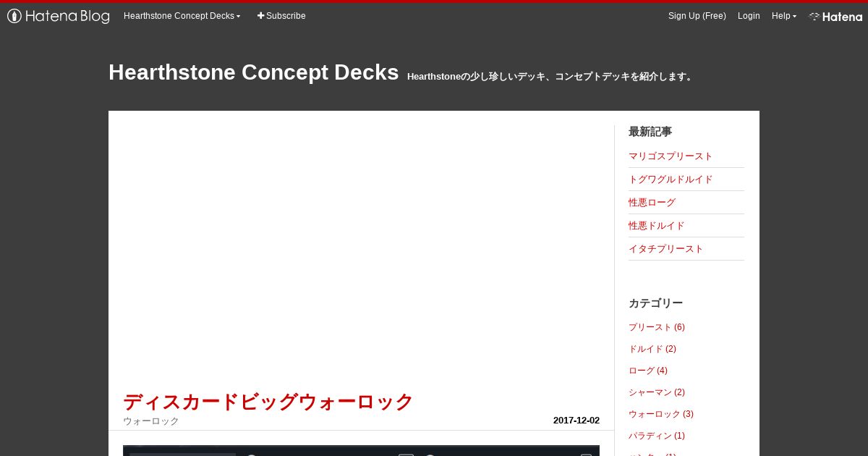Open post title ディスカードビッグウォーロック

point(268,402)
